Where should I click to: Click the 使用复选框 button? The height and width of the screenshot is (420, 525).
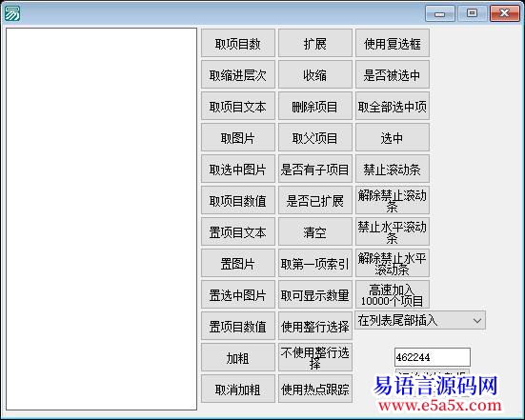pos(392,43)
